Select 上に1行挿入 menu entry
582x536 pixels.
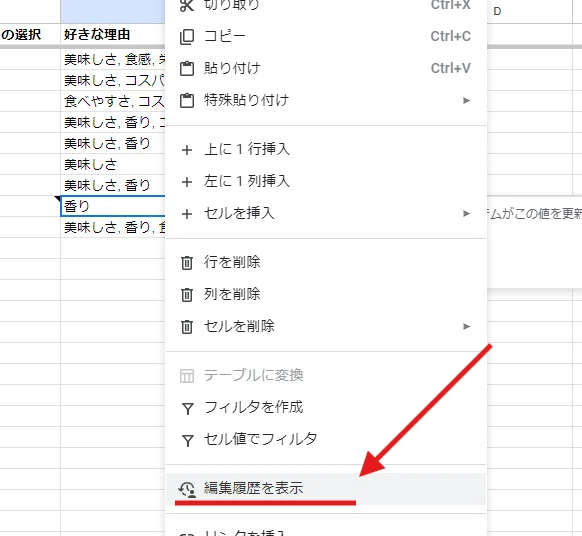pos(326,150)
